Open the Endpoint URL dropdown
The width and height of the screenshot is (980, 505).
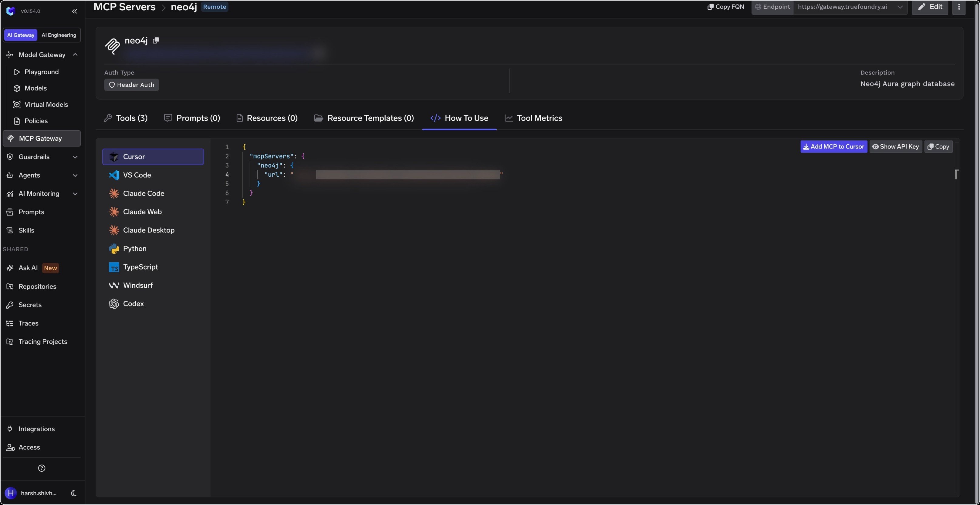(x=850, y=7)
